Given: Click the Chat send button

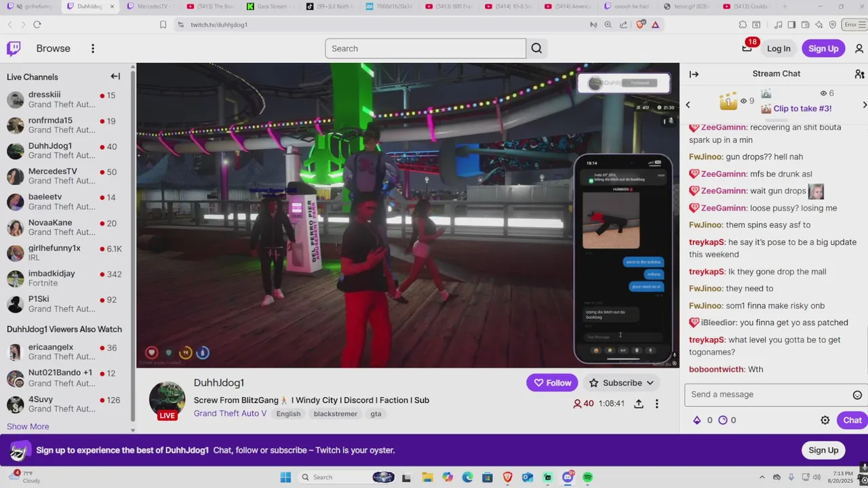Looking at the screenshot, I should 852,420.
